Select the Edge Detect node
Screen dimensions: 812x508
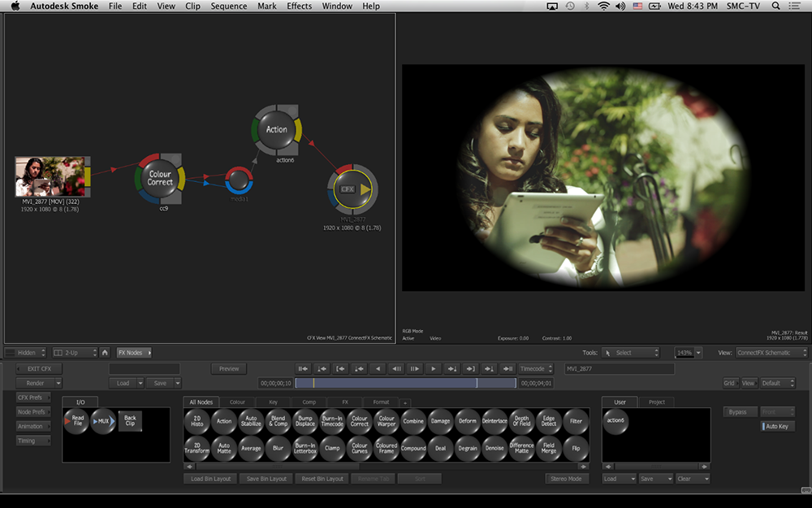tap(549, 421)
